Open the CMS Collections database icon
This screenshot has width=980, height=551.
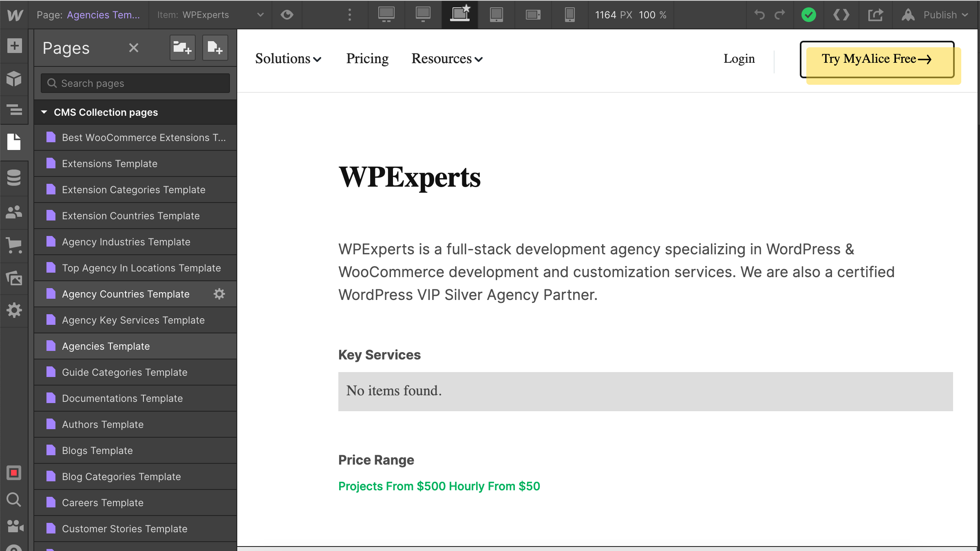pyautogui.click(x=14, y=178)
